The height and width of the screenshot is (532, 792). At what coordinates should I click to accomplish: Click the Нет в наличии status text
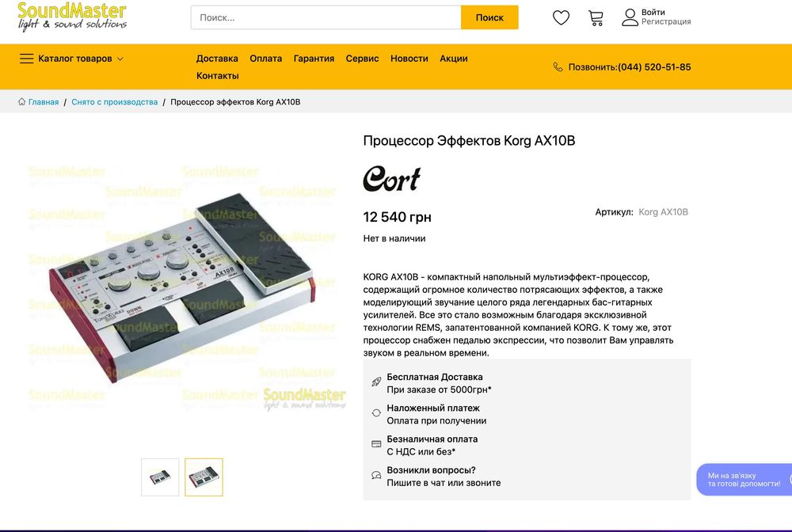(394, 239)
